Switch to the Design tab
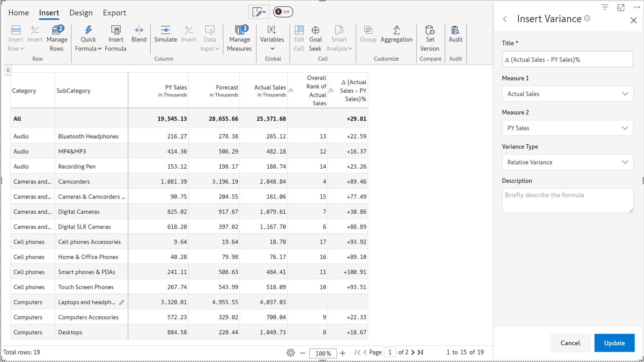The height and width of the screenshot is (362, 644). tap(81, 13)
